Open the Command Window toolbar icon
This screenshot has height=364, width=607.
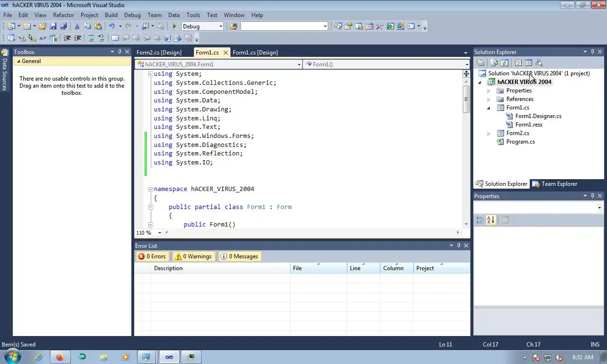tap(411, 26)
